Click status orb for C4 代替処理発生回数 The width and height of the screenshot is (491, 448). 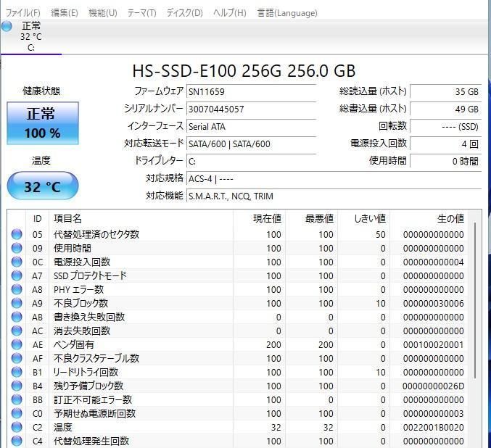pyautogui.click(x=17, y=441)
